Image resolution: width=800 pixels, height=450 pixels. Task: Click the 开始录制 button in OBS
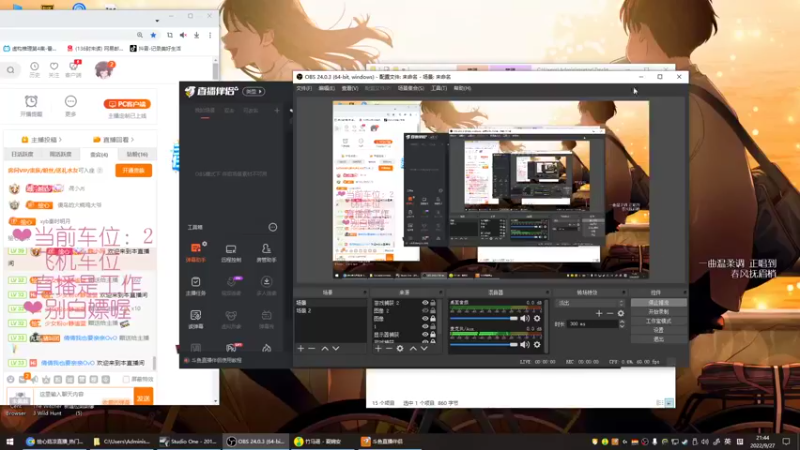pyautogui.click(x=658, y=312)
